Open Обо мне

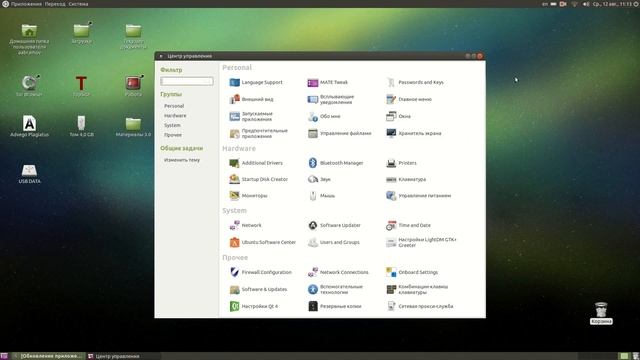[324, 116]
